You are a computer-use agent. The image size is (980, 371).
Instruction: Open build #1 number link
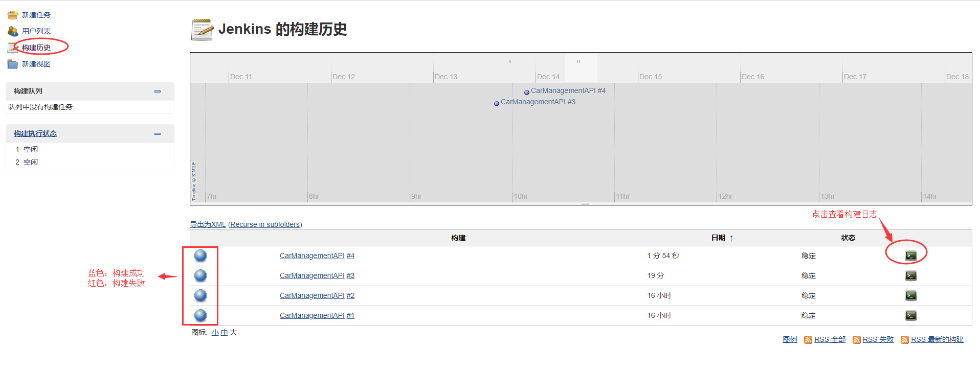pyautogui.click(x=350, y=315)
